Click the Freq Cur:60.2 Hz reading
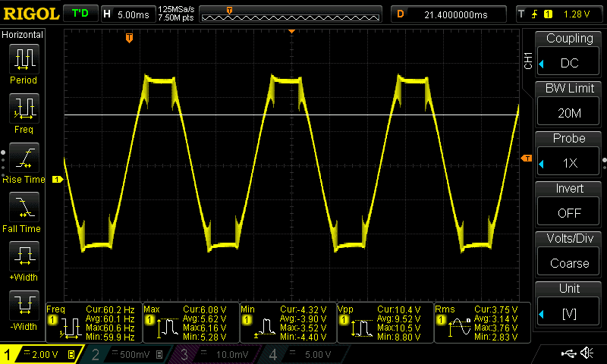The image size is (607, 364). click(110, 310)
